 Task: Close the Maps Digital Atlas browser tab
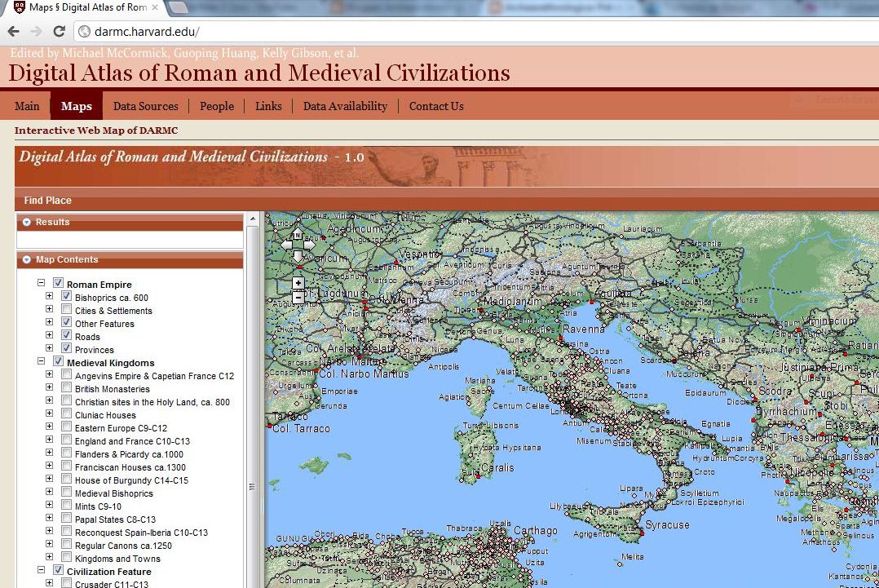155,7
